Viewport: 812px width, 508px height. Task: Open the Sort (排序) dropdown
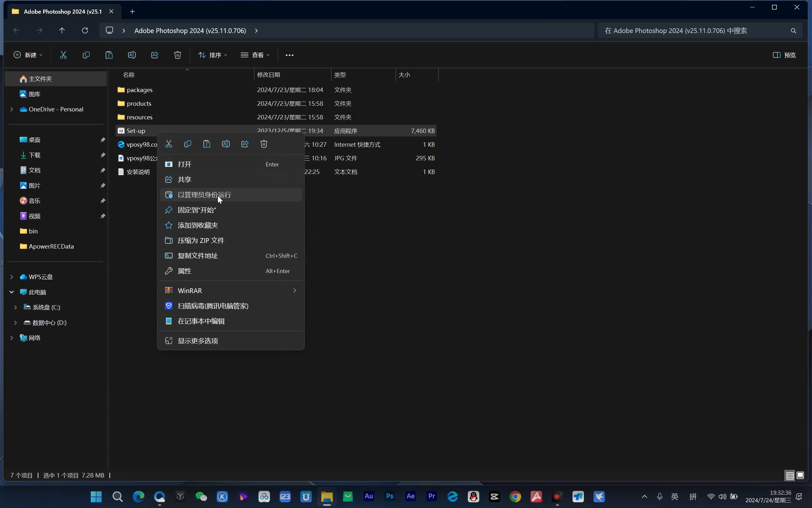coord(213,55)
